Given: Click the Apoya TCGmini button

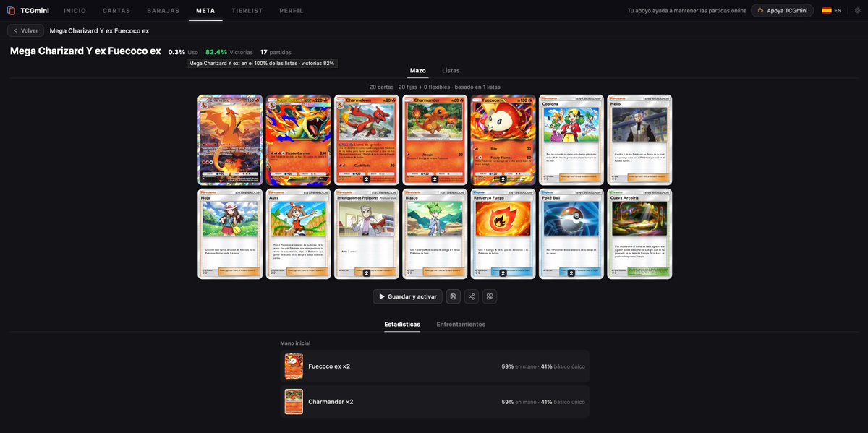Looking at the screenshot, I should [x=782, y=11].
